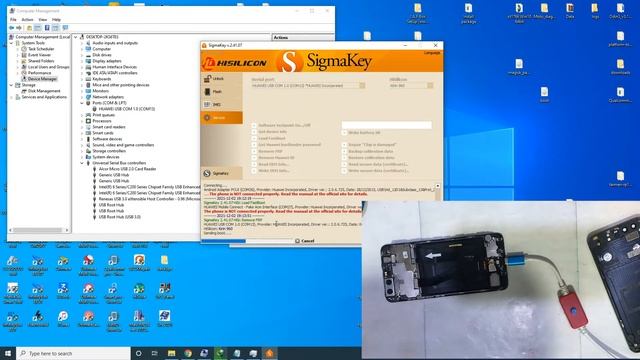Open File menu in Computer Management

13,20
